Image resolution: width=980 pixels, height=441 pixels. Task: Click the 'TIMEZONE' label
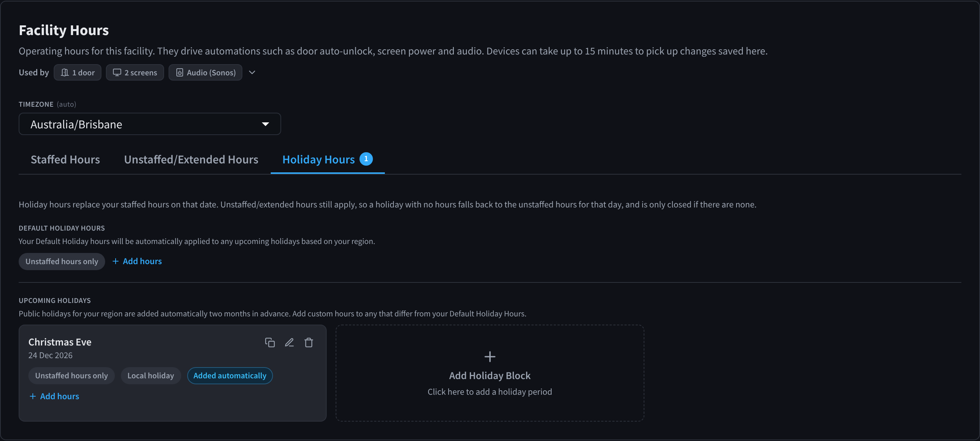point(36,104)
